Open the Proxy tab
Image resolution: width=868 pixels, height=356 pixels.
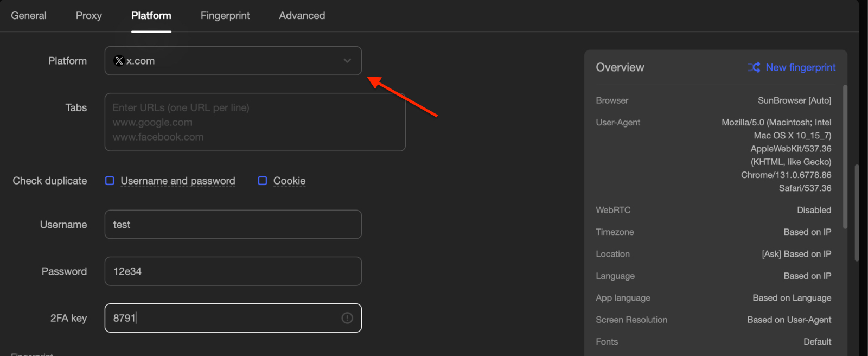pyautogui.click(x=89, y=16)
